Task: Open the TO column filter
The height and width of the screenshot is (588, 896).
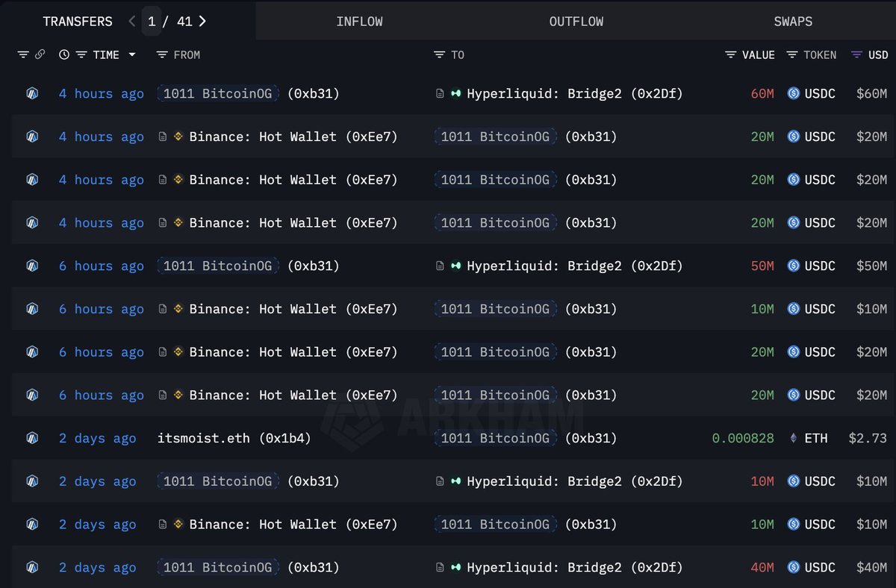Action: [x=440, y=54]
